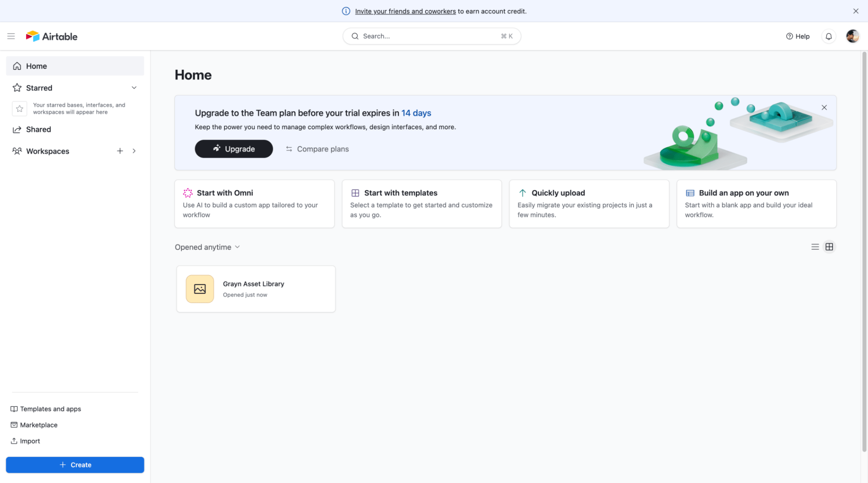This screenshot has width=868, height=483.
Task: Toggle the sidebar hamburger menu
Action: [11, 36]
